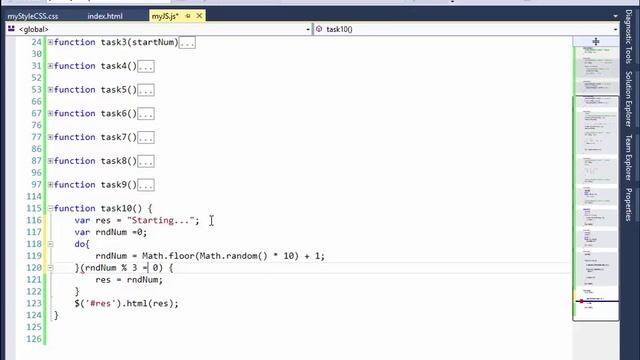
Task: Click 'Math.floor' on line 119
Action: [168, 256]
